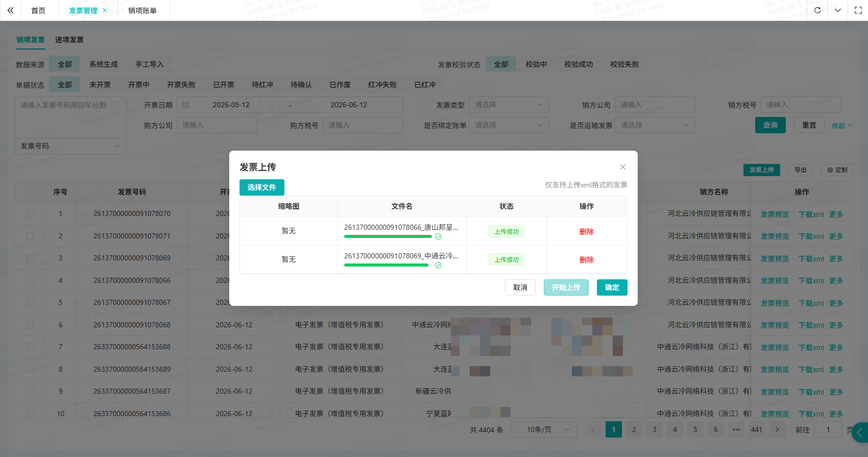Click the 选择文件 button
868x457 pixels.
click(x=262, y=187)
